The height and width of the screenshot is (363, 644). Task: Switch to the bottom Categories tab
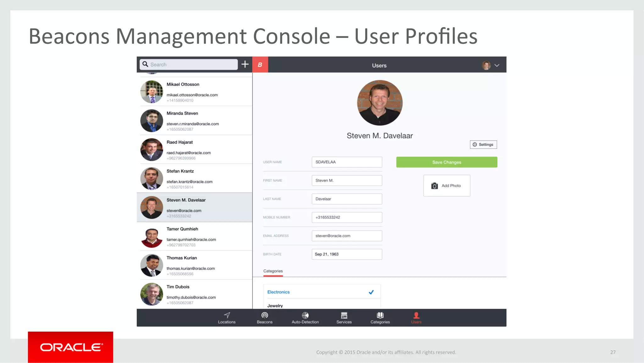click(380, 318)
